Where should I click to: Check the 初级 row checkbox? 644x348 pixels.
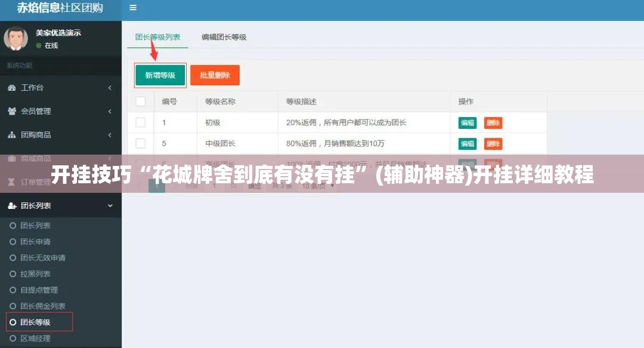pyautogui.click(x=141, y=122)
